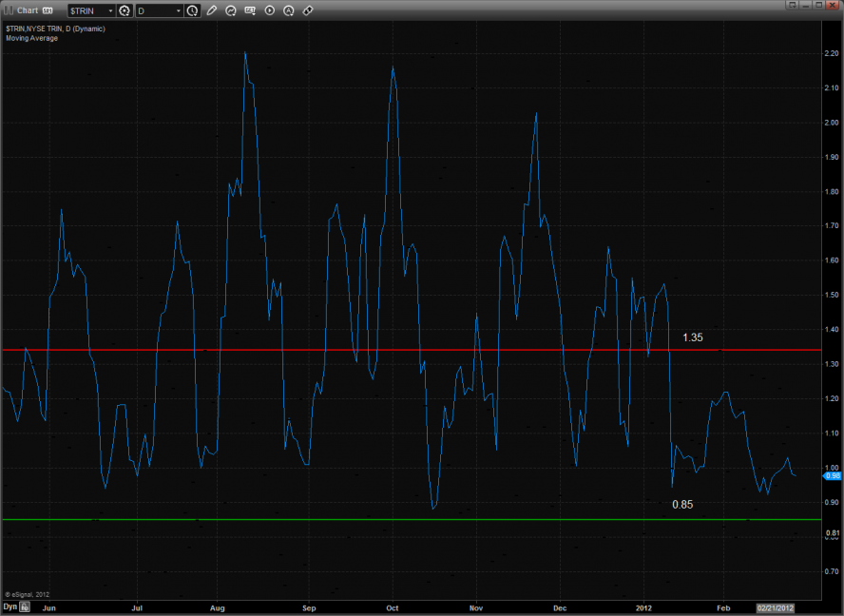Click the 02/21/2012 date marker
Image resolution: width=844 pixels, height=616 pixels.
(774, 606)
